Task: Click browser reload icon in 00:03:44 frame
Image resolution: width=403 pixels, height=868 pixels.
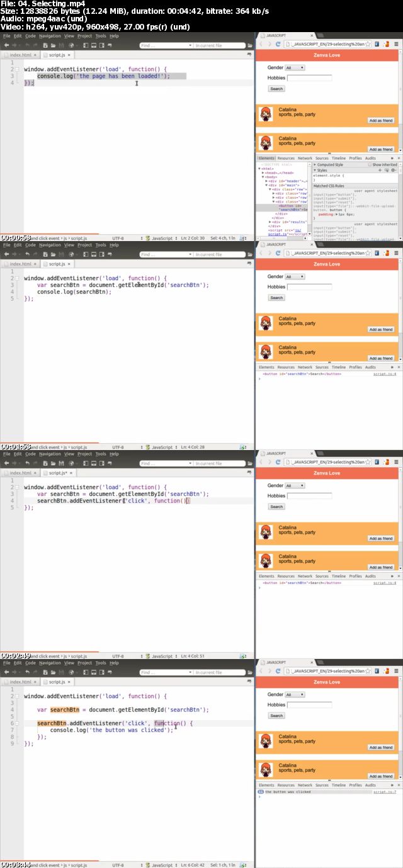Action: pyautogui.click(x=278, y=672)
